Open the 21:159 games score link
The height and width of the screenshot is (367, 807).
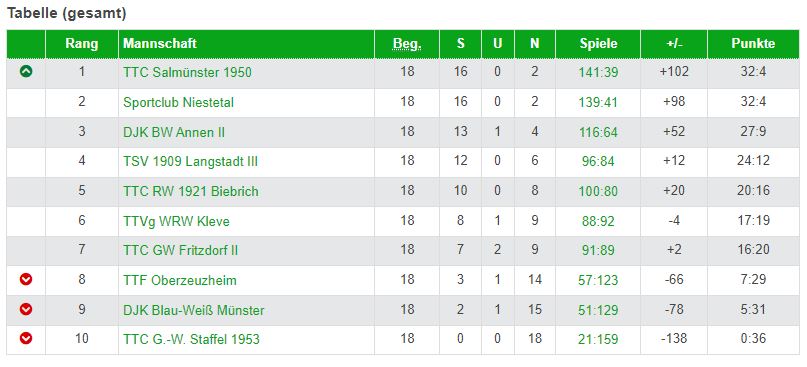pos(598,339)
